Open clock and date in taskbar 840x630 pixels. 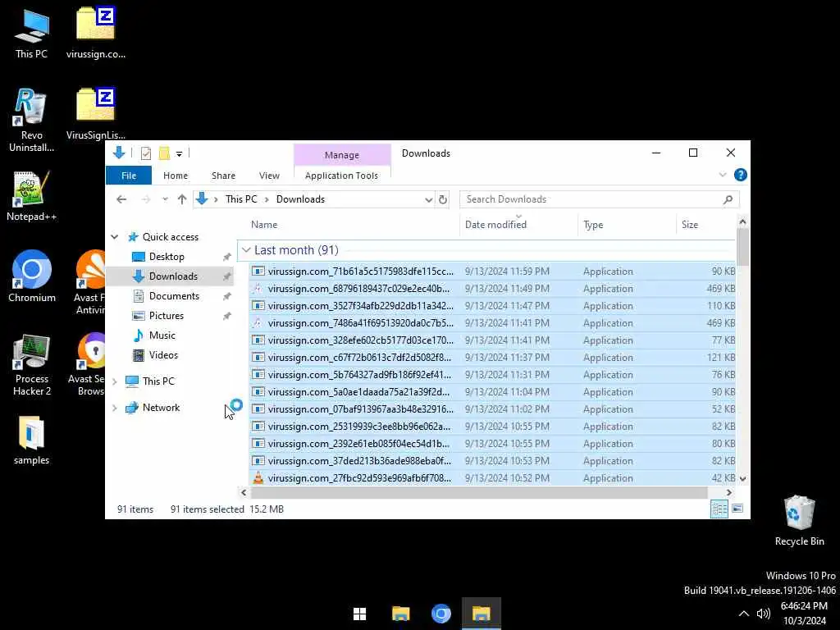(804, 614)
